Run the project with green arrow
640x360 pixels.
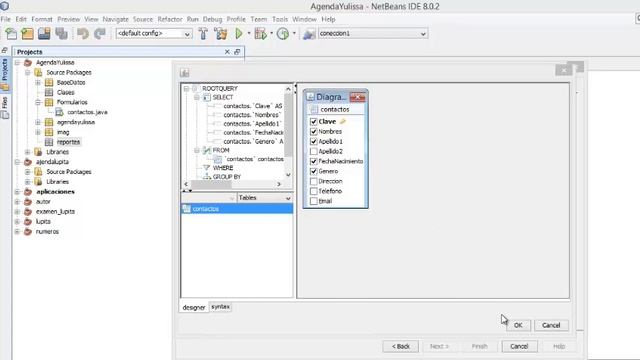[x=239, y=33]
